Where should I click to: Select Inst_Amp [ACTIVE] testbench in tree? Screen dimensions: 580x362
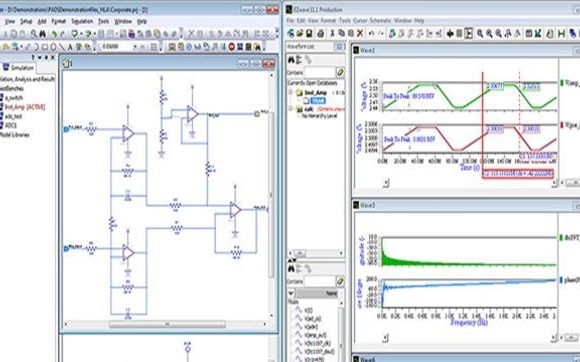25,107
